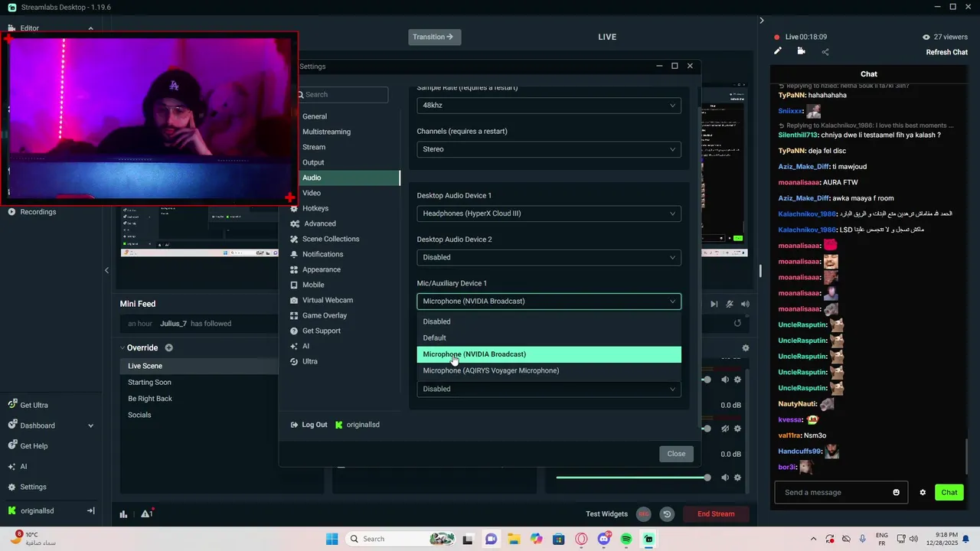Click the Send a message field

[841, 492]
